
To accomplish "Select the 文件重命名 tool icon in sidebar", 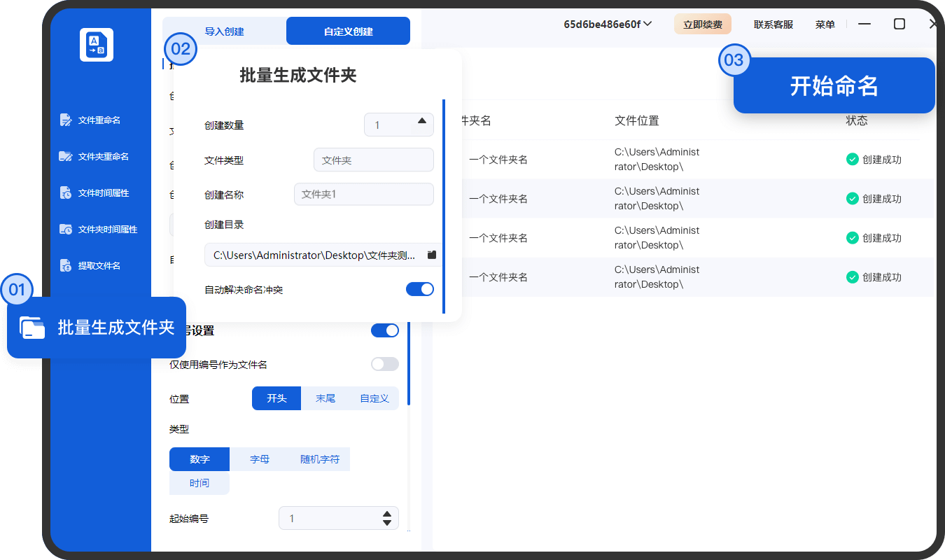I will [66, 120].
